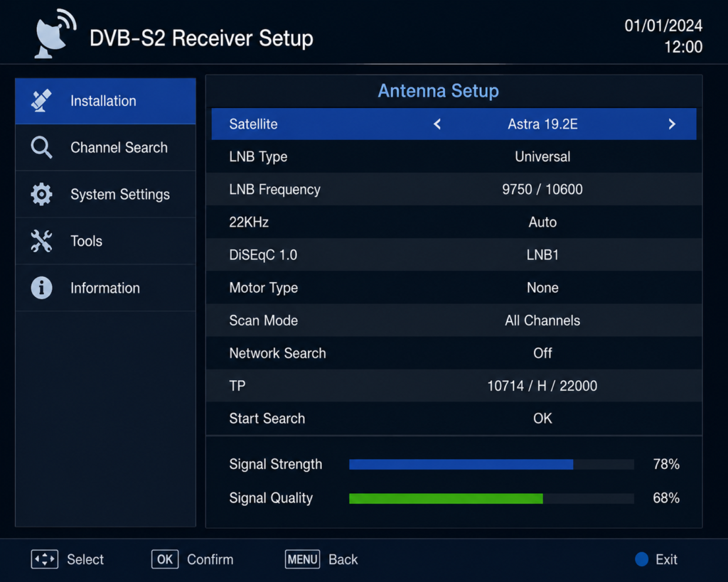
Task: Select previous satellite with left arrow
Action: coord(437,124)
